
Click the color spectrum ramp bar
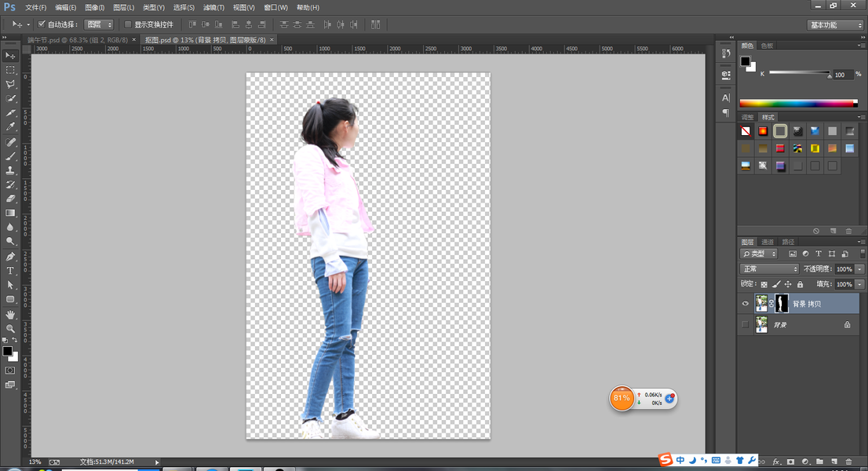point(798,104)
